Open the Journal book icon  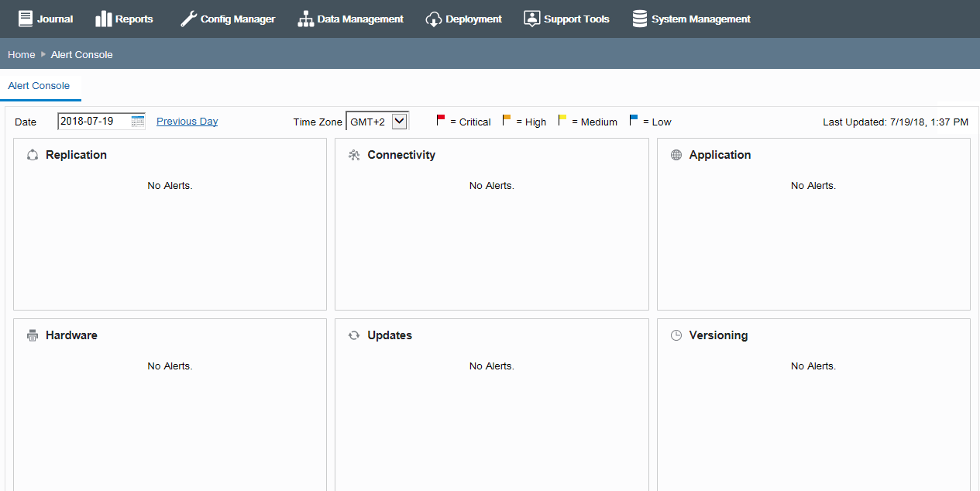[26, 19]
